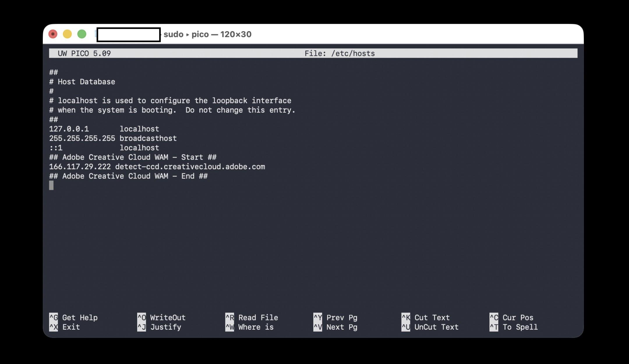Place cursor on the 127.0.0.1 localhost line
This screenshot has width=629, height=364.
tap(104, 129)
